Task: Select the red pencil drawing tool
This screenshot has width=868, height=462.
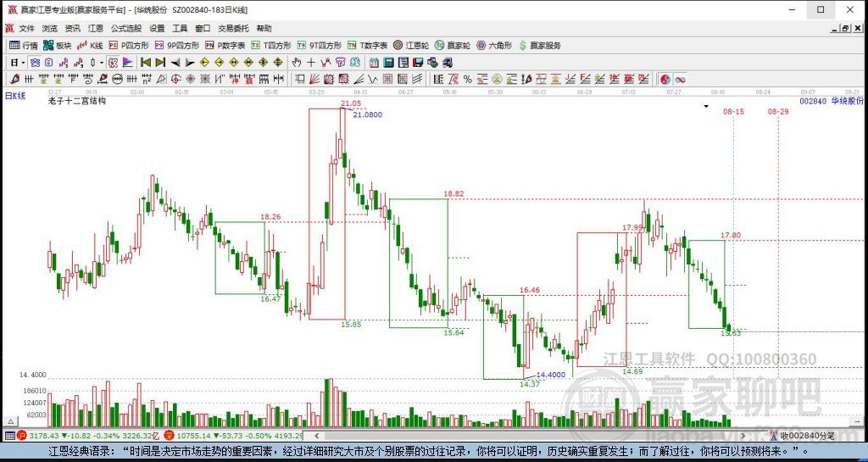Action: (14, 79)
